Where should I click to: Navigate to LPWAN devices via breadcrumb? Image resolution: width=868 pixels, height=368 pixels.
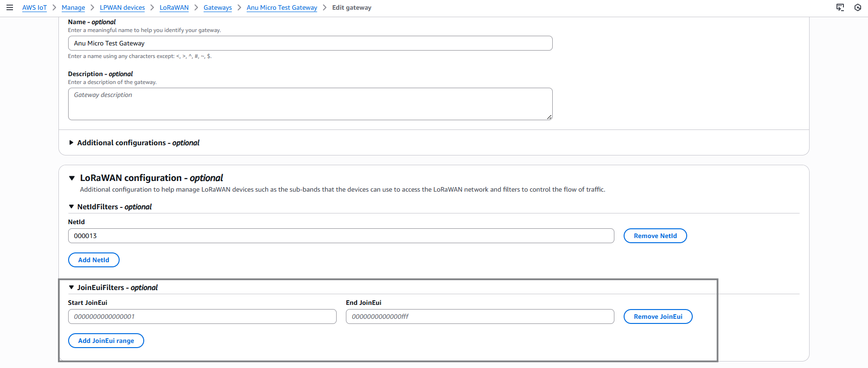122,7
